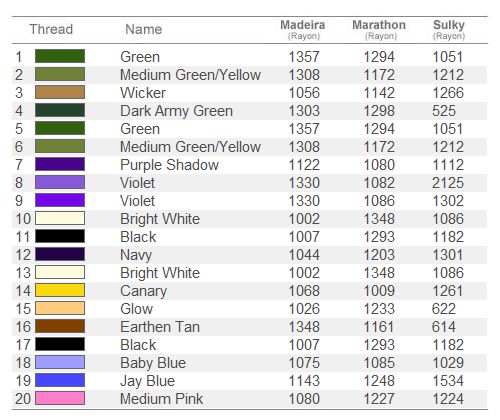500x420 pixels.
Task: Select the Earthen Tan brown swatch
Action: (x=60, y=326)
